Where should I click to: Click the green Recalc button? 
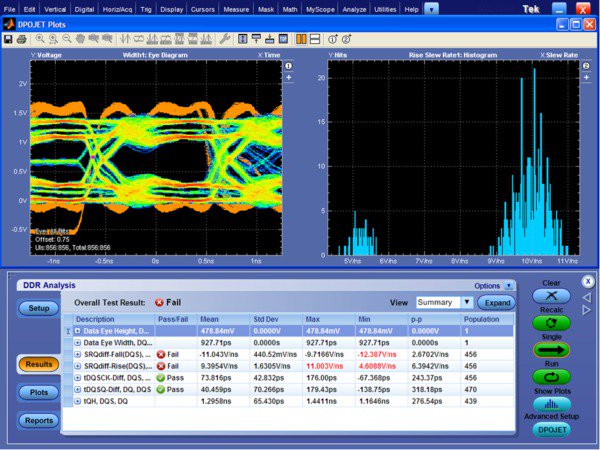click(551, 323)
